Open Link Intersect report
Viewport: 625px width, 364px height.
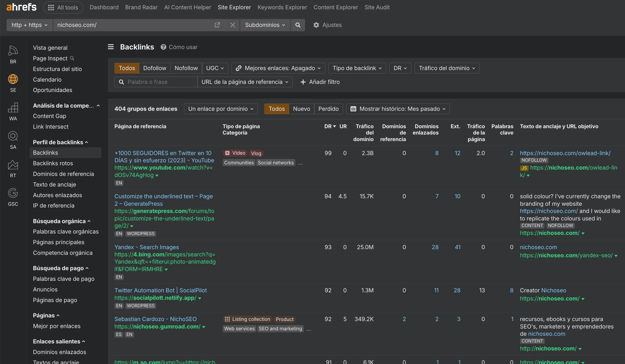click(x=51, y=127)
